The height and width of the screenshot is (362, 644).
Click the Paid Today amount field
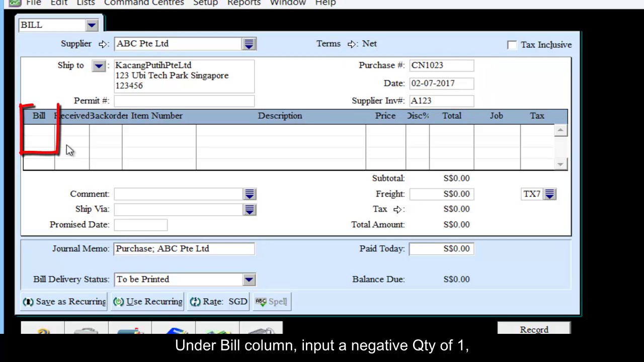click(441, 249)
